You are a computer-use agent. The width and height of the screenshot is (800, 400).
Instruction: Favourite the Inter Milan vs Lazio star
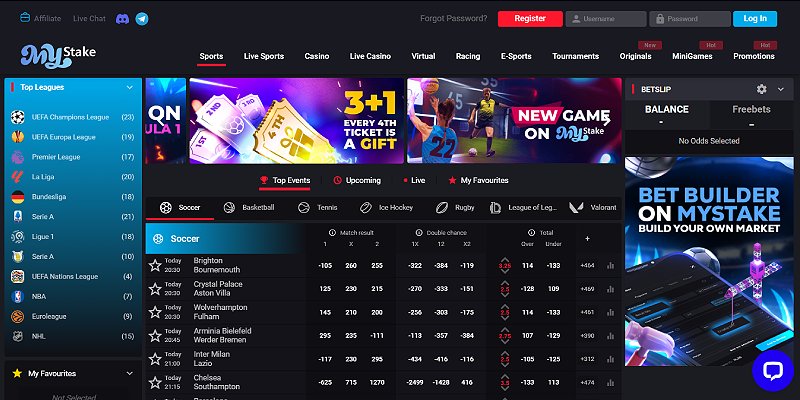coord(155,359)
